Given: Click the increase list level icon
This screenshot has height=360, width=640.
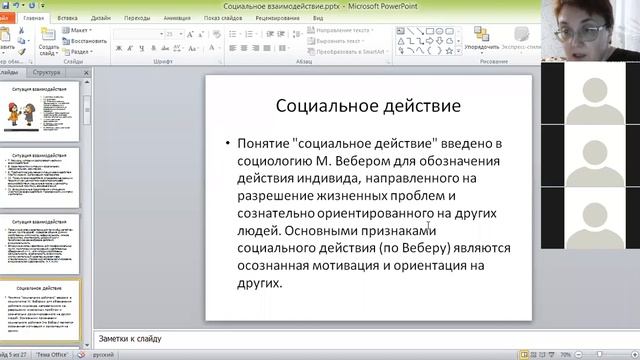Looking at the screenshot, I should click(281, 34).
